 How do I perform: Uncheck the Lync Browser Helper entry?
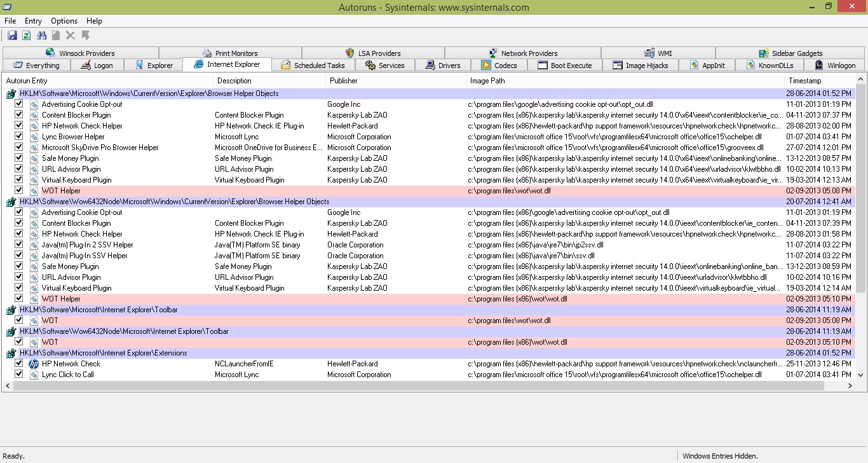19,136
